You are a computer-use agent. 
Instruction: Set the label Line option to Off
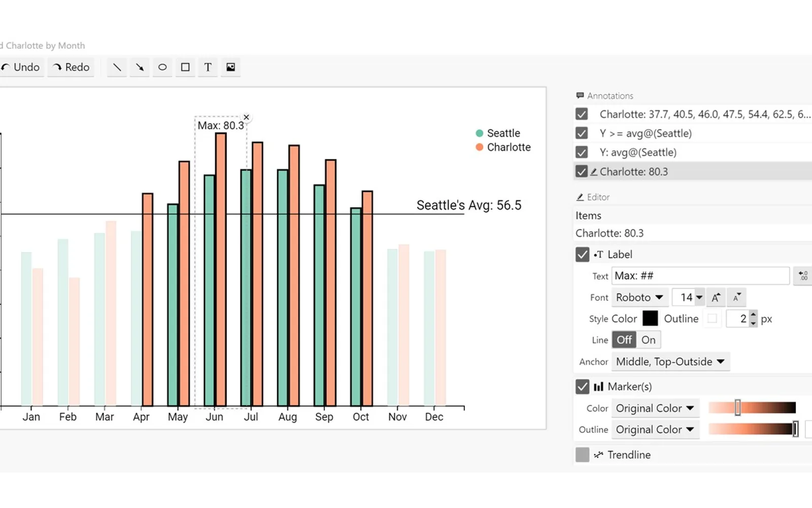point(624,340)
